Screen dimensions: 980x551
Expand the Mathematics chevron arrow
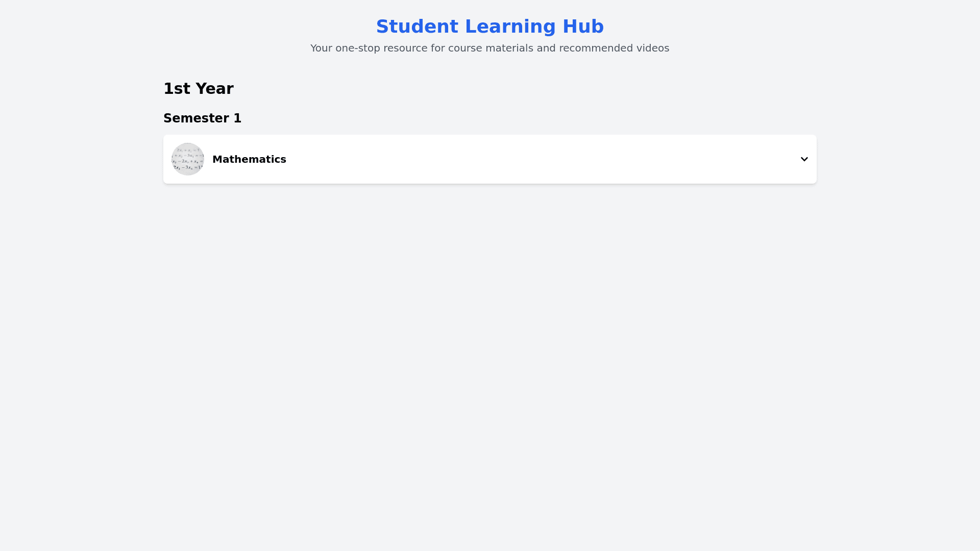(x=804, y=159)
